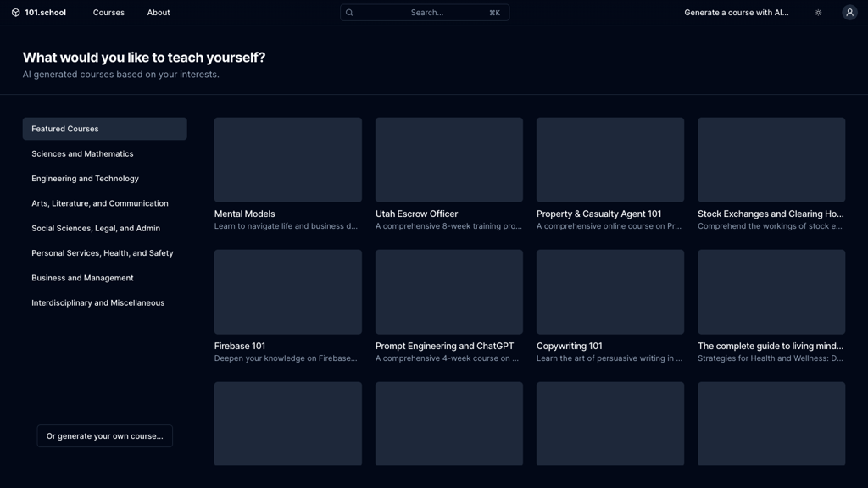This screenshot has width=868, height=488.
Task: Focus the Search input field
Action: 426,13
